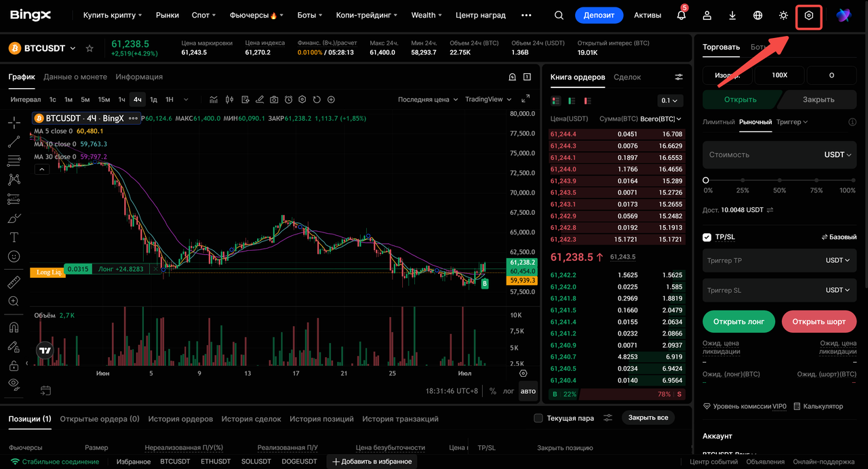Select the Text drawing tool on the chart
868x469 pixels.
click(x=14, y=237)
